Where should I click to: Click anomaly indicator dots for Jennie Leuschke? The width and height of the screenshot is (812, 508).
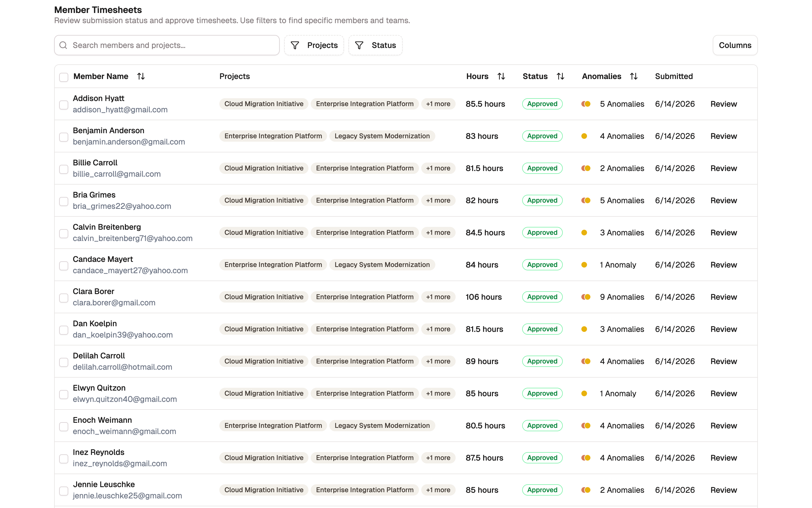point(586,490)
